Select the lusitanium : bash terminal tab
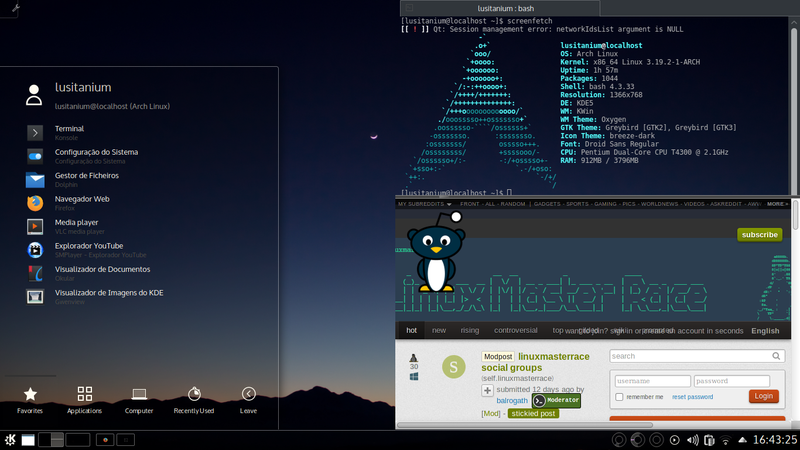This screenshot has height=450, width=800. click(x=501, y=8)
